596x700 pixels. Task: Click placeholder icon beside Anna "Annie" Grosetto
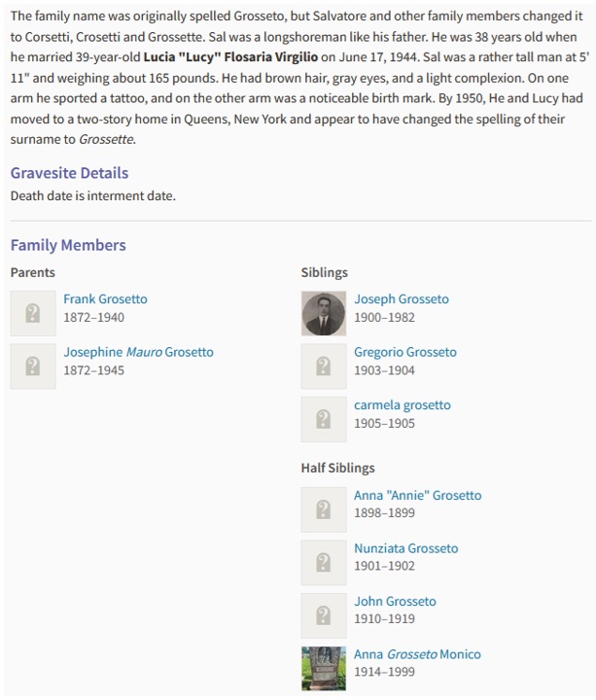point(324,509)
